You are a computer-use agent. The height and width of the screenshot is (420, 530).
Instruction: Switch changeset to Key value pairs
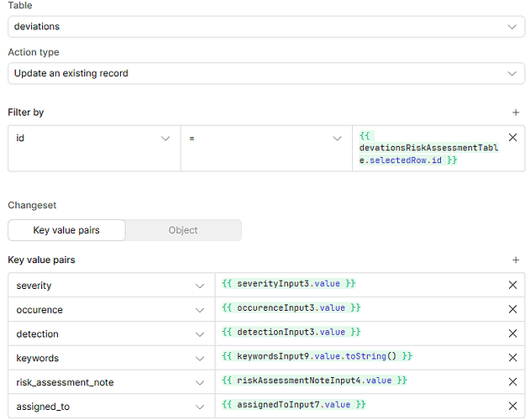(66, 230)
